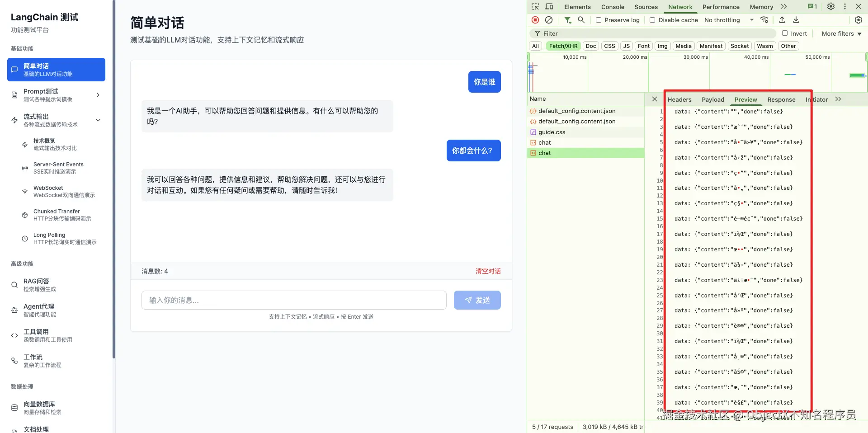Screen dimensions: 868x433
Task: Show more DevTools panel tabs
Action: [x=784, y=6]
